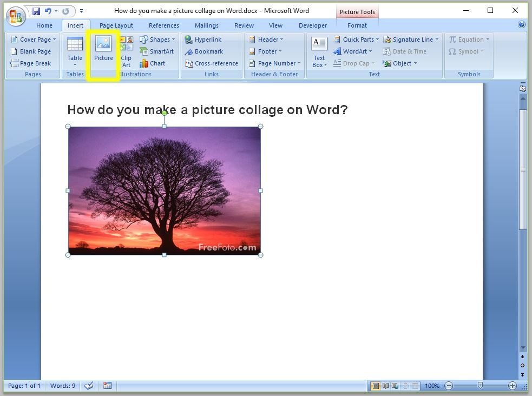Add a Bookmark

pos(203,51)
